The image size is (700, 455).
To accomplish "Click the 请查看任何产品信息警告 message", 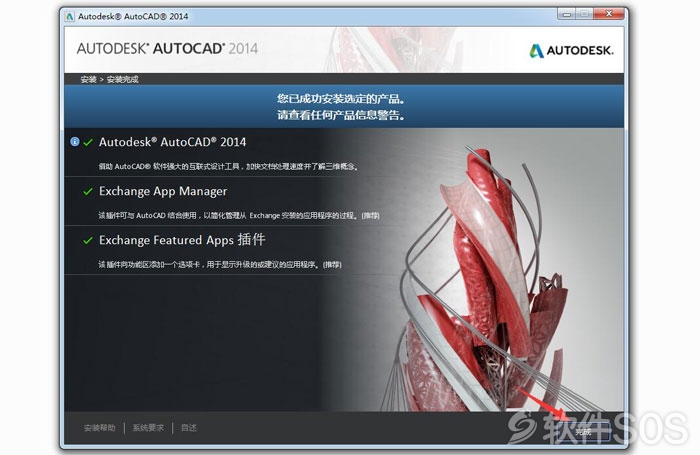I will [x=341, y=115].
